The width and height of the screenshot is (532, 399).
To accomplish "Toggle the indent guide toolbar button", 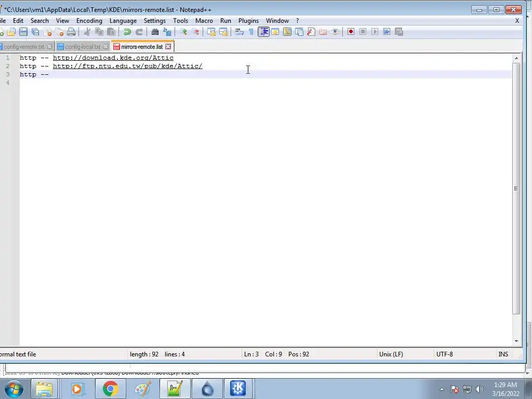I will (x=263, y=32).
